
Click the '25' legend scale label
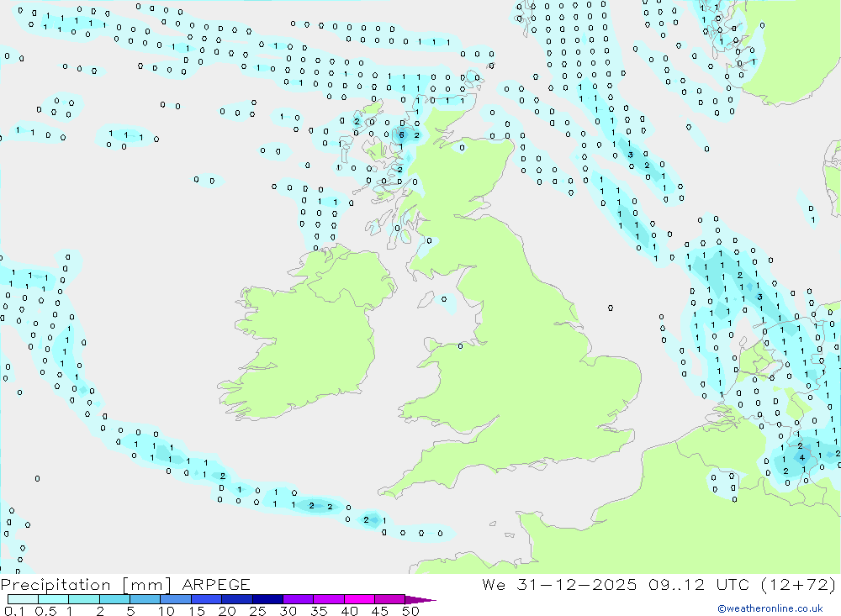tap(257, 611)
